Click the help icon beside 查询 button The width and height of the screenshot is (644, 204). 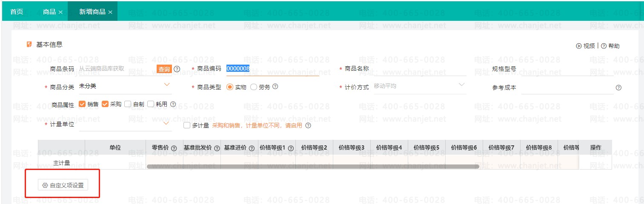tap(177, 69)
